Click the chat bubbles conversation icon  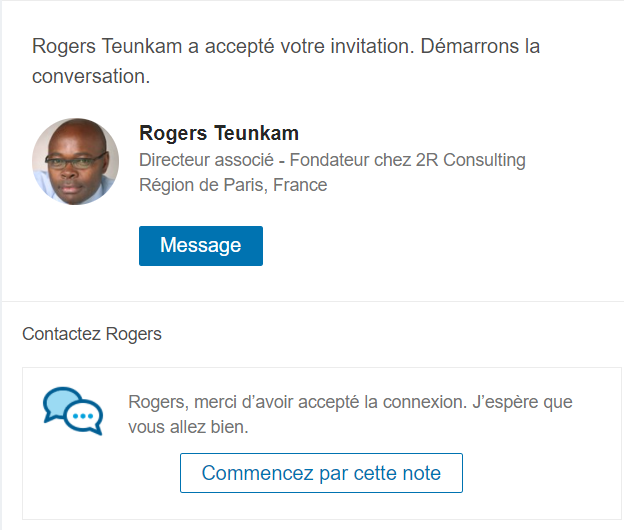click(x=73, y=411)
